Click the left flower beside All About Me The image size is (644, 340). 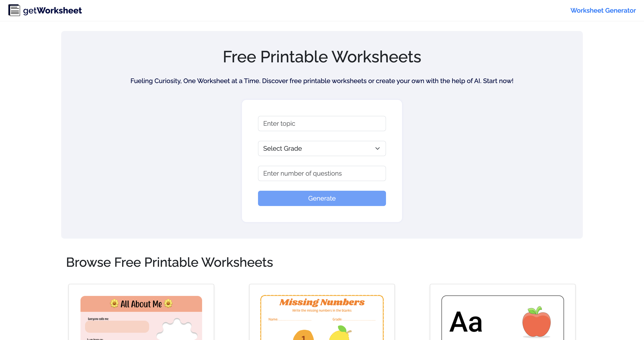click(x=114, y=304)
